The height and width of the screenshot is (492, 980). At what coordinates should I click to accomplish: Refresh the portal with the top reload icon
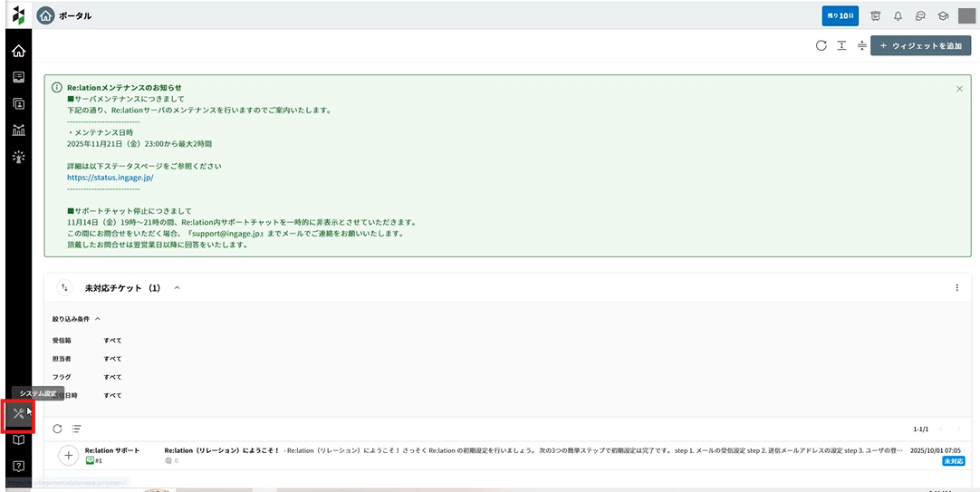(x=821, y=45)
